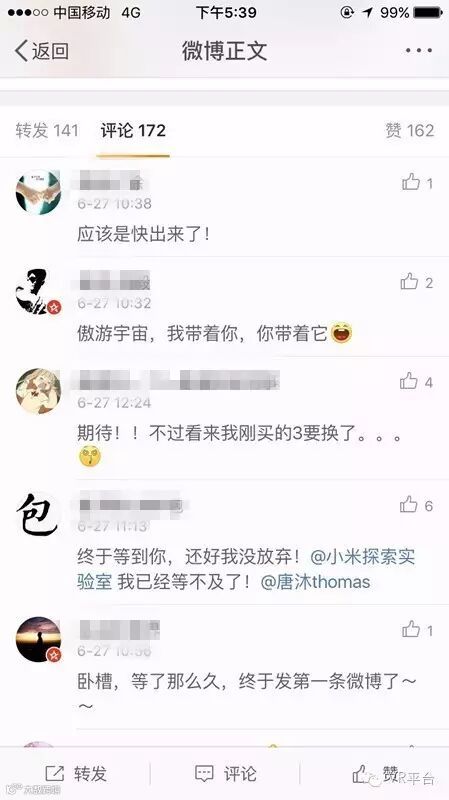The image size is (449, 800).
Task: Open the black ink figure avatar profile
Action: point(38,291)
